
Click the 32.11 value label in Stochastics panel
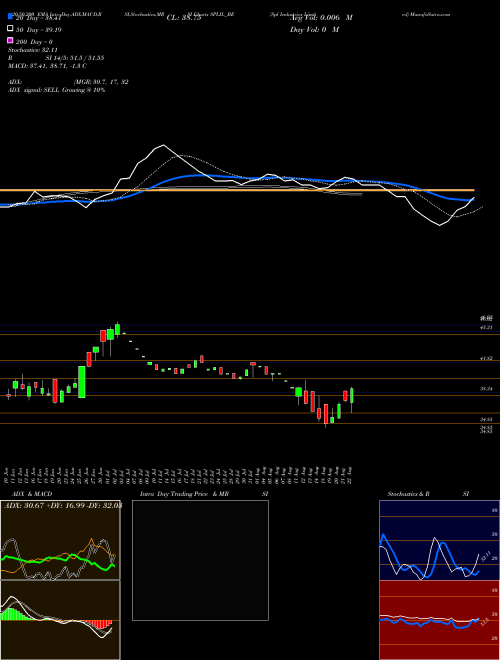[485, 556]
